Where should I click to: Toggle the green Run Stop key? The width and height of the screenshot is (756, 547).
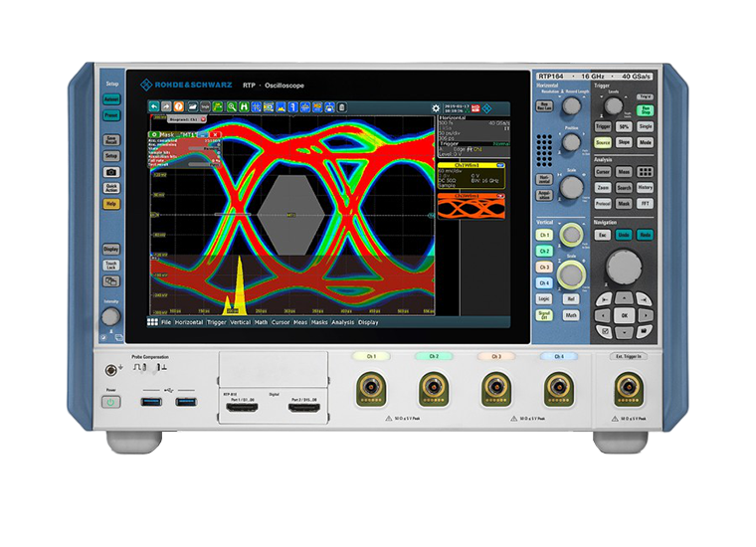click(646, 110)
